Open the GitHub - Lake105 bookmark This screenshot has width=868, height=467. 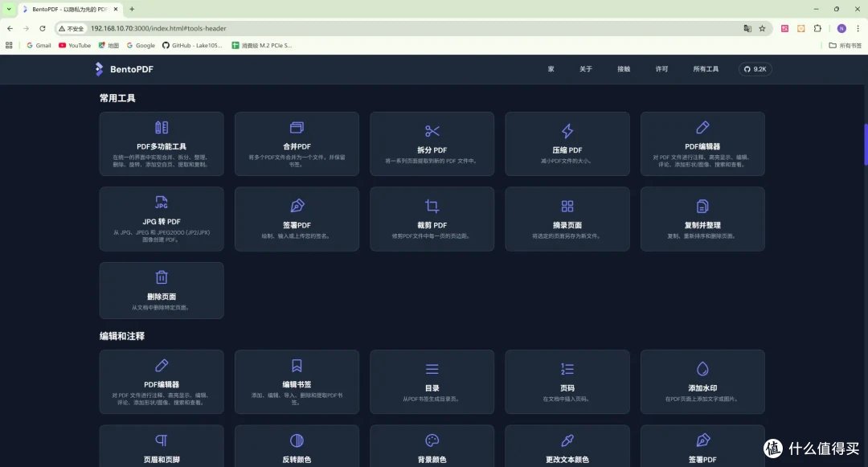pyautogui.click(x=192, y=45)
